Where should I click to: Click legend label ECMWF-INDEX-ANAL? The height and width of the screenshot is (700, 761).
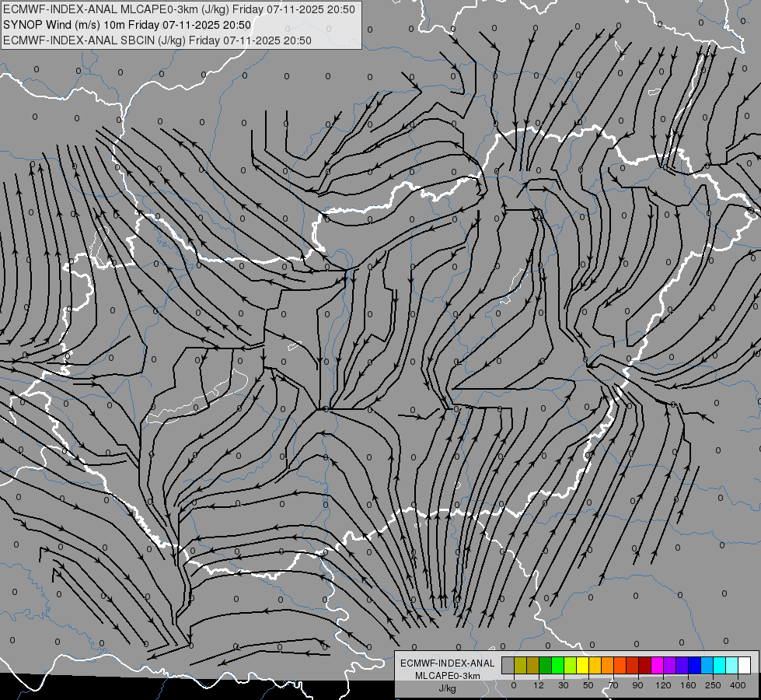coord(448,663)
